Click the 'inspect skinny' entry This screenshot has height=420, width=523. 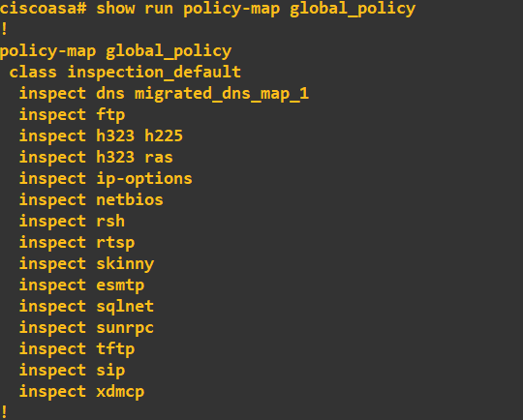(87, 264)
